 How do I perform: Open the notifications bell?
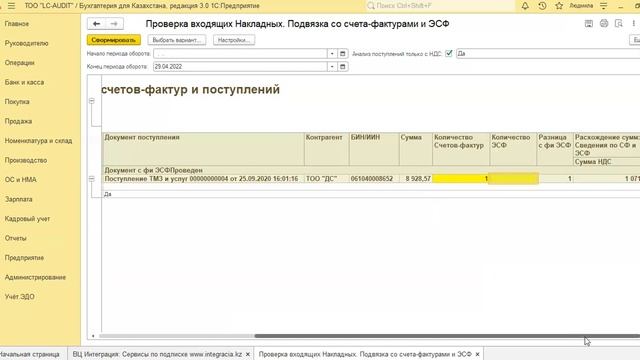(525, 6)
